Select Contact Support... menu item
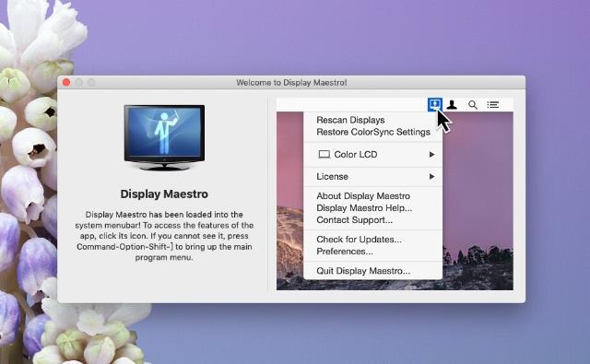Image resolution: width=590 pixels, height=364 pixels. pyautogui.click(x=372, y=220)
